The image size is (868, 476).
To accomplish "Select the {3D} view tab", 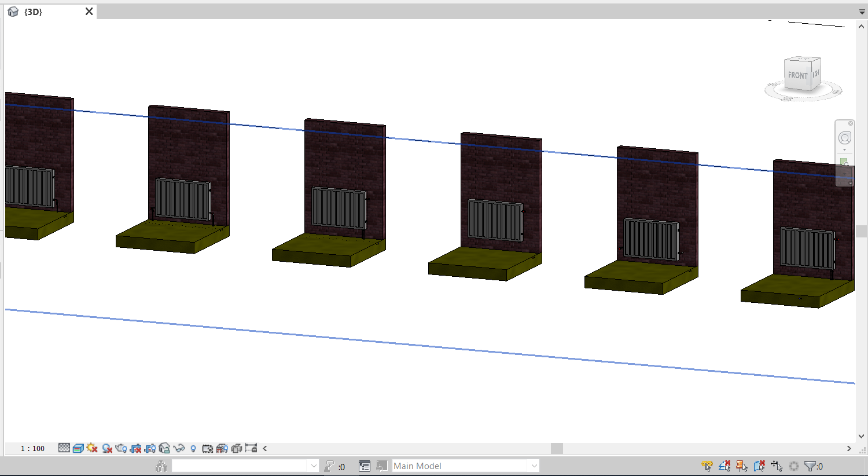I will (x=34, y=12).
